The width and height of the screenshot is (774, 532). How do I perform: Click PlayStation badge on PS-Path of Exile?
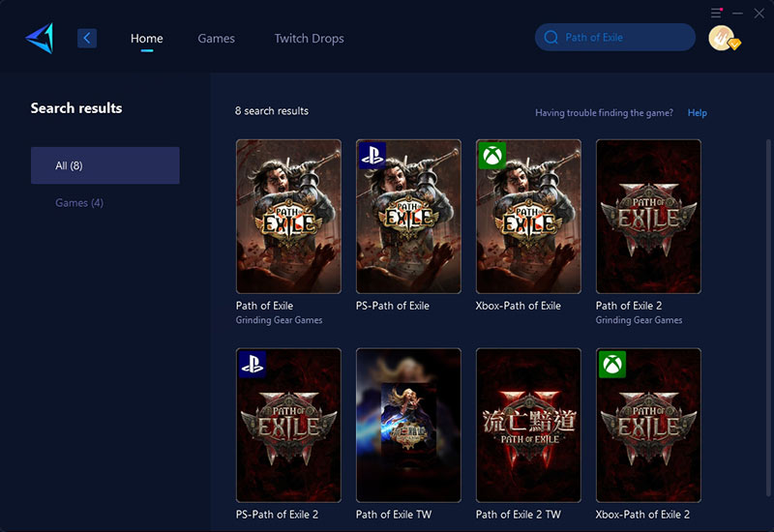tap(372, 156)
